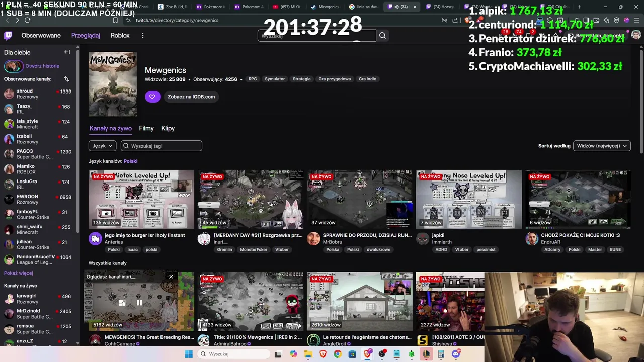644x362 pixels.
Task: Open EWROON channel in sidebar
Action: tap(38, 200)
